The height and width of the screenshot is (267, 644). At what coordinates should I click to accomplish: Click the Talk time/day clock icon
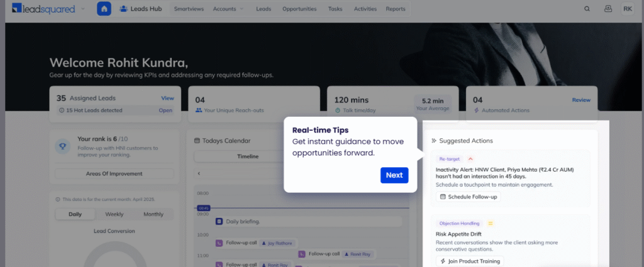[x=338, y=111]
